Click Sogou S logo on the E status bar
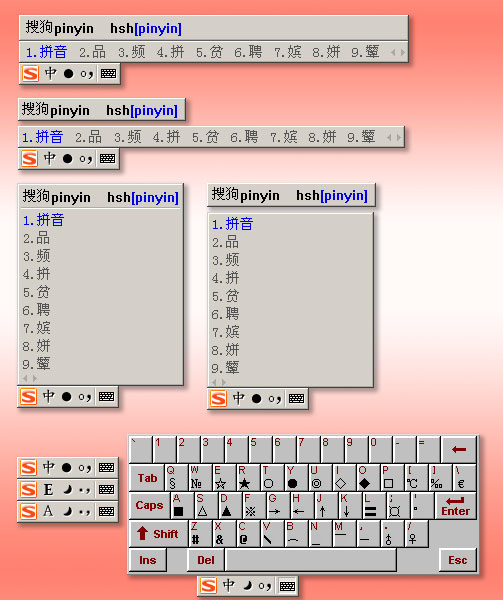 point(29,489)
